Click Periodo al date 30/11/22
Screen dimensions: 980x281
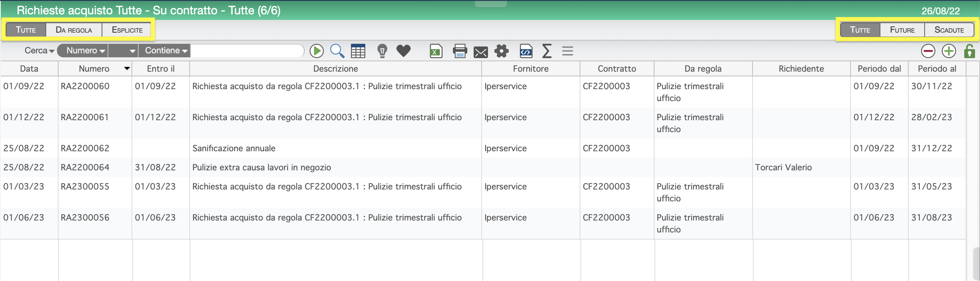pos(931,86)
